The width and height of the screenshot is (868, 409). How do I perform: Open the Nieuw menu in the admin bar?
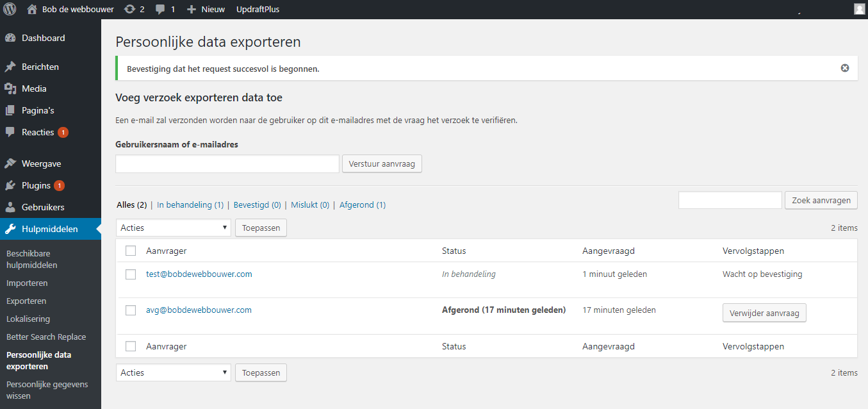click(205, 9)
